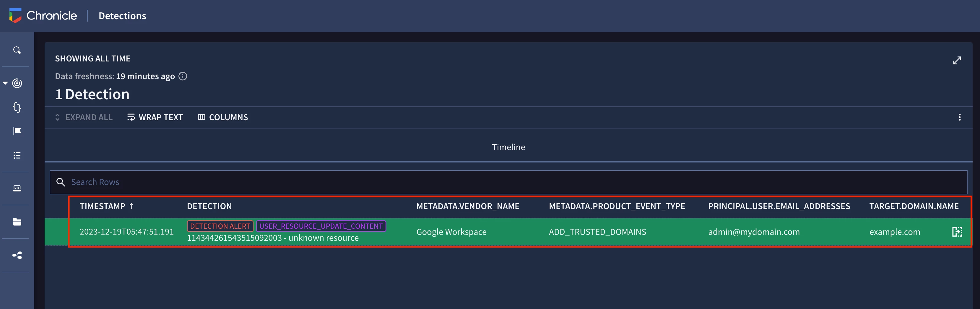Click the magnifier icon in Search Rows

(x=61, y=182)
